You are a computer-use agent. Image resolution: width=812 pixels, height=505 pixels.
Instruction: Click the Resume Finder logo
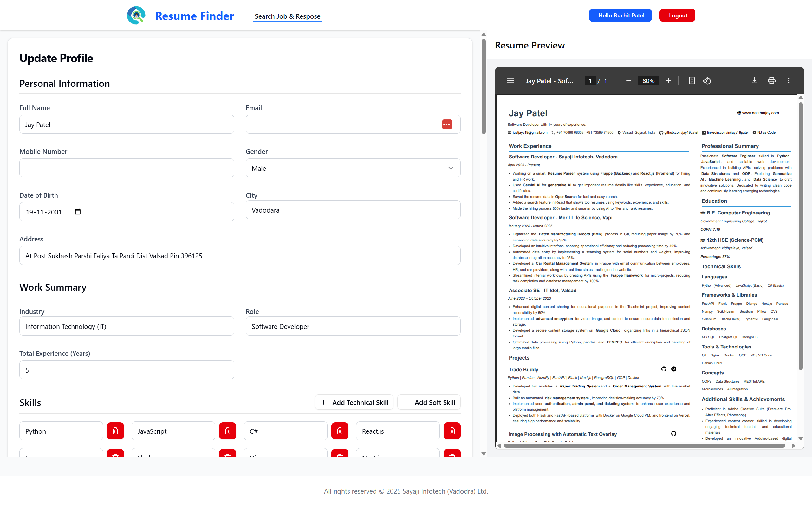point(136,15)
